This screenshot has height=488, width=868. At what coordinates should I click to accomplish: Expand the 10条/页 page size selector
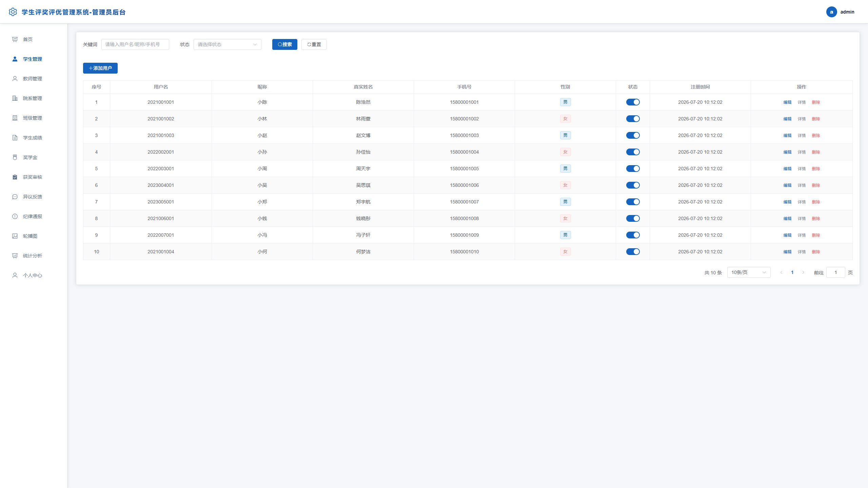tap(749, 272)
